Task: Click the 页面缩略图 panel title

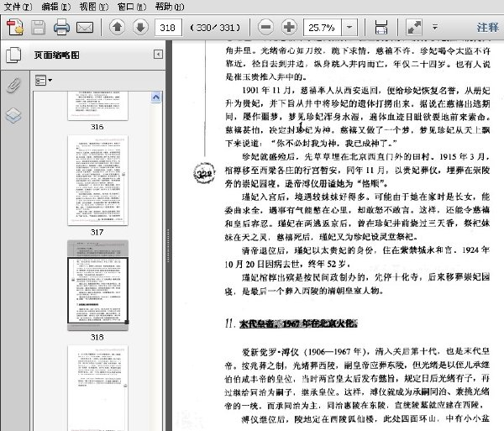Action: (57, 55)
